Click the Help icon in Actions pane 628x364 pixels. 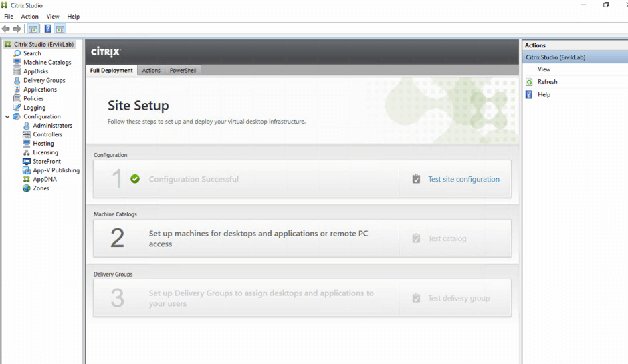[529, 94]
